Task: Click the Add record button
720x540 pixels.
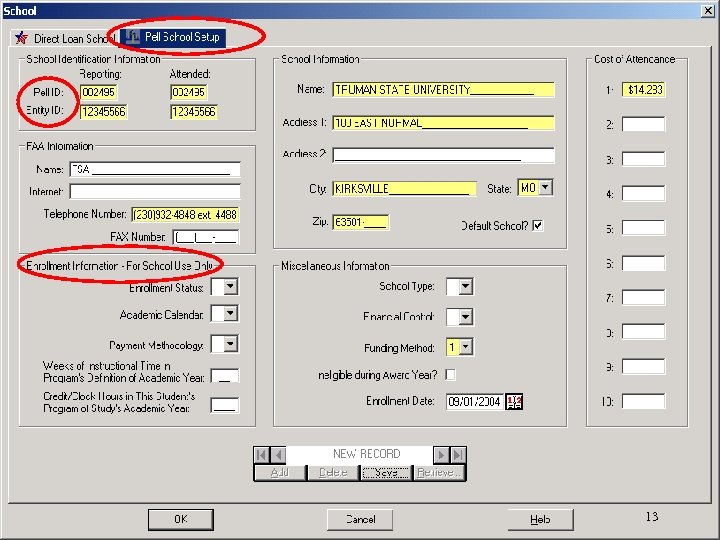Action: 280,472
